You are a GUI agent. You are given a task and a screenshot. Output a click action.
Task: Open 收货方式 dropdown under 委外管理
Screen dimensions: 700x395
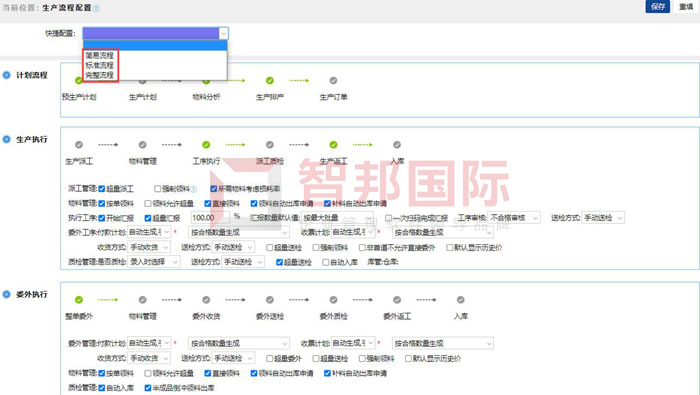(x=149, y=358)
